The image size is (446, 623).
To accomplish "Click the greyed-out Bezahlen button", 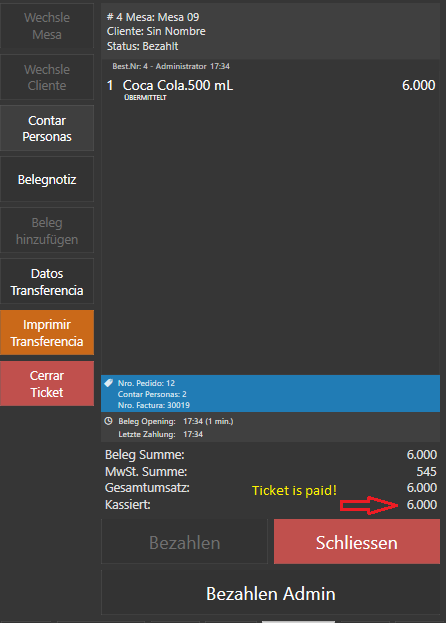I will coord(184,542).
